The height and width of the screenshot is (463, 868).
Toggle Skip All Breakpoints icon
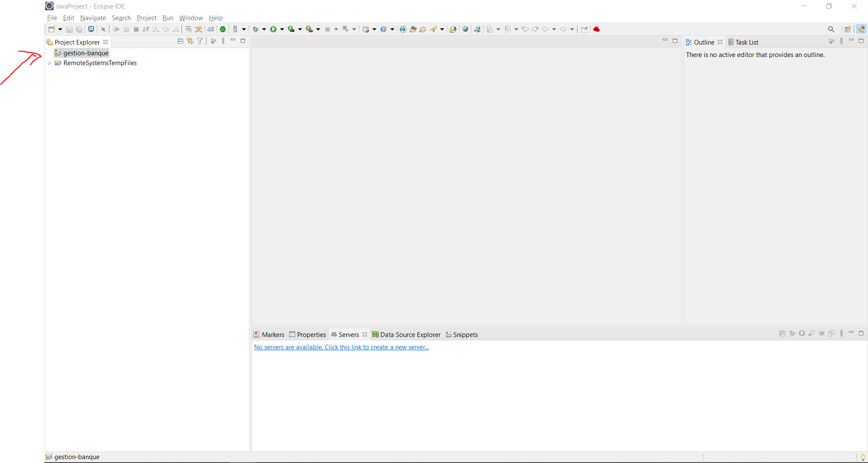(x=103, y=29)
